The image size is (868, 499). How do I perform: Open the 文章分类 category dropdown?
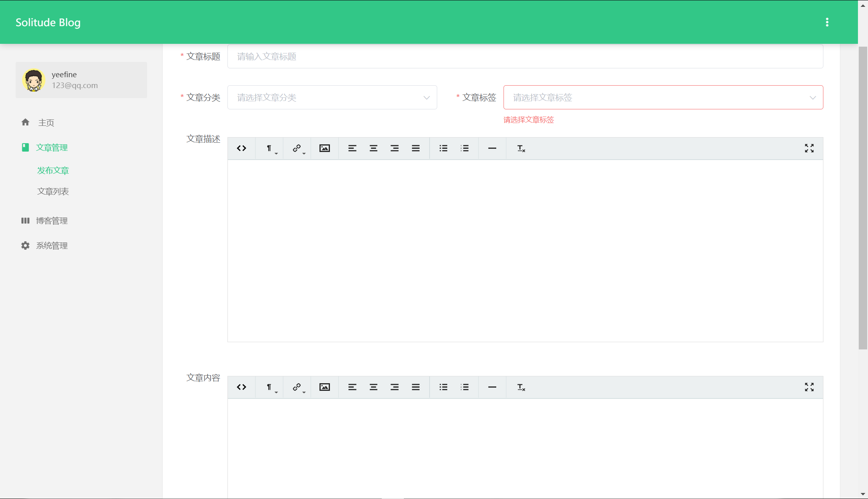(332, 97)
